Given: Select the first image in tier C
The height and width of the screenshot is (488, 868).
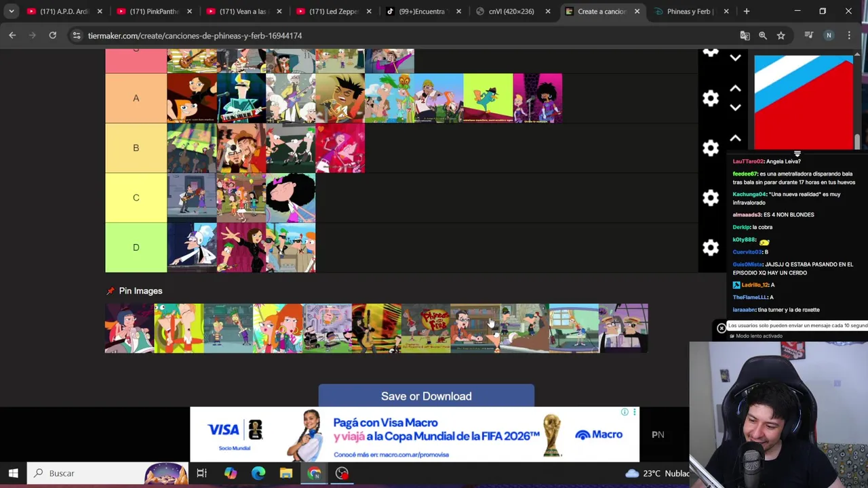Looking at the screenshot, I should click(192, 197).
